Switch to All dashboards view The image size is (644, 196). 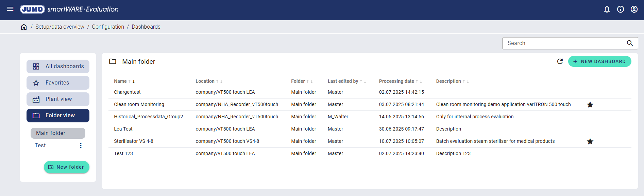(58, 66)
